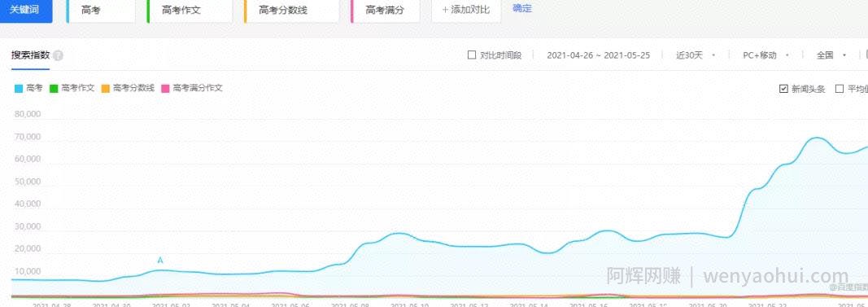Viewport: 868px width, 307px height.
Task: Uncheck the 新闻头条 checkbox
Action: point(783,89)
